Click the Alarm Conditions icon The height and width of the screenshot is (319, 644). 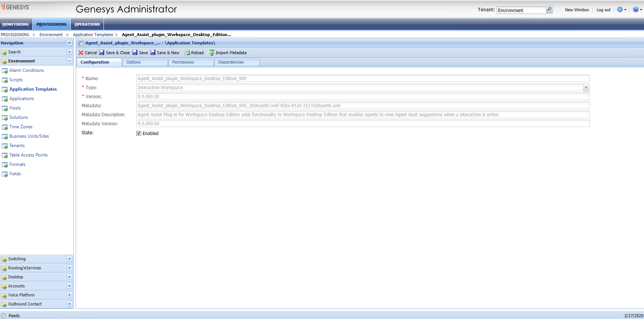pyautogui.click(x=5, y=71)
